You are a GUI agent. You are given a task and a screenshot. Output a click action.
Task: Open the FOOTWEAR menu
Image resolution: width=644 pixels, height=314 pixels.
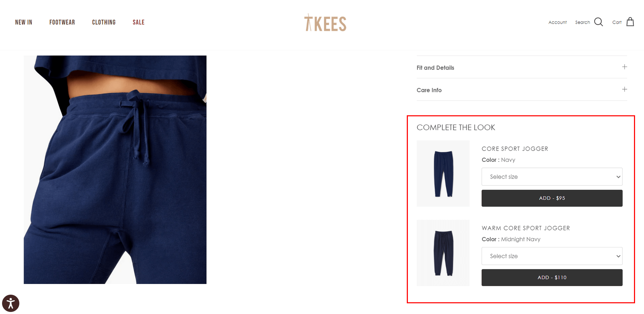tap(62, 22)
